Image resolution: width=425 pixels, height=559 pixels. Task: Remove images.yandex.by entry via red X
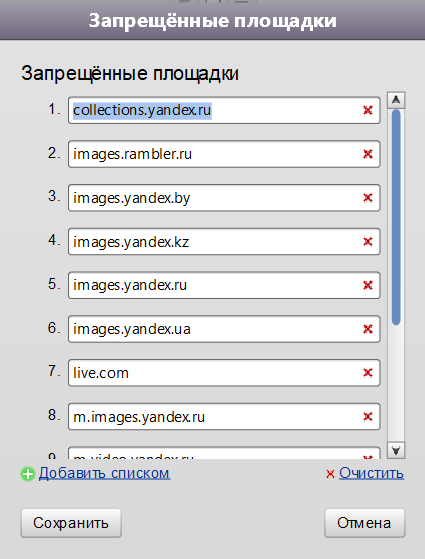tap(368, 198)
